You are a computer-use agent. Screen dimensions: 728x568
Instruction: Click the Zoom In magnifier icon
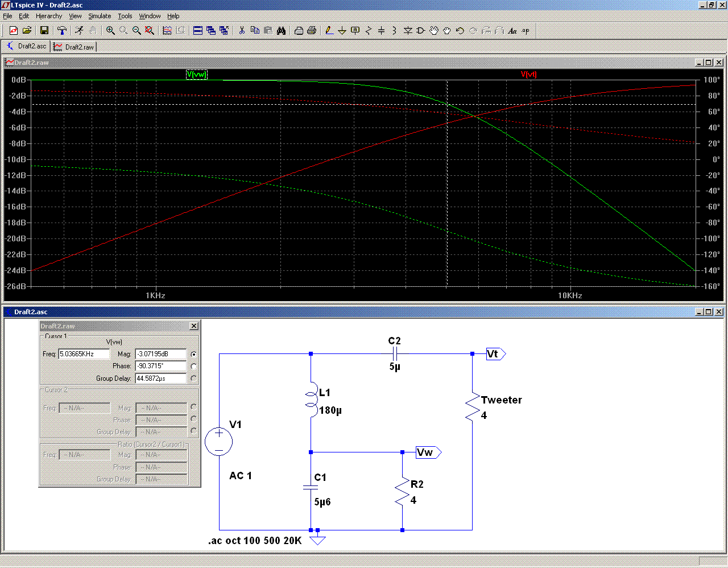(x=110, y=31)
